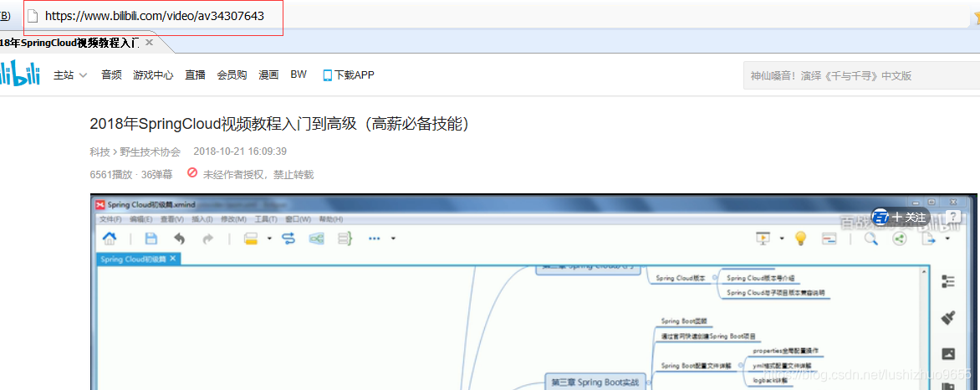Click the bilibili search box

tap(861, 76)
